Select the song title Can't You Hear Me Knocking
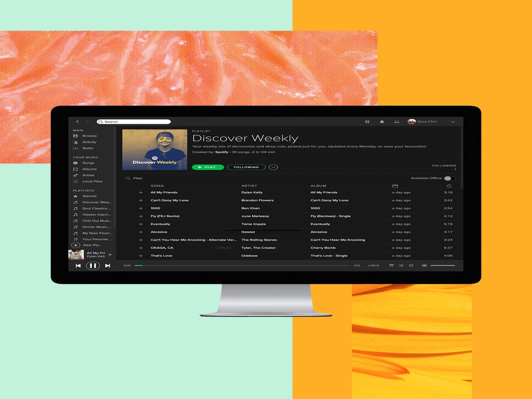The image size is (532, 399). [x=194, y=240]
